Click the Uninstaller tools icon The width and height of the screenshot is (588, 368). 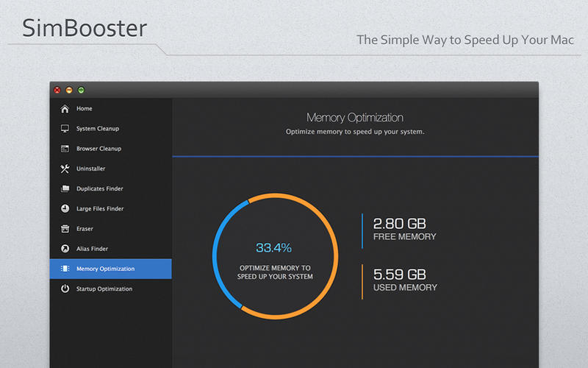coord(65,169)
